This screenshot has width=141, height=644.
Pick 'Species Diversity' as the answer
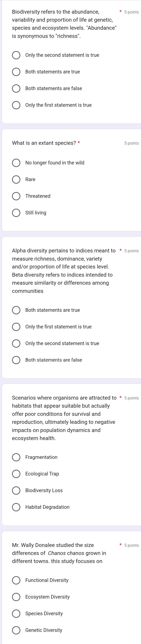pos(16,614)
